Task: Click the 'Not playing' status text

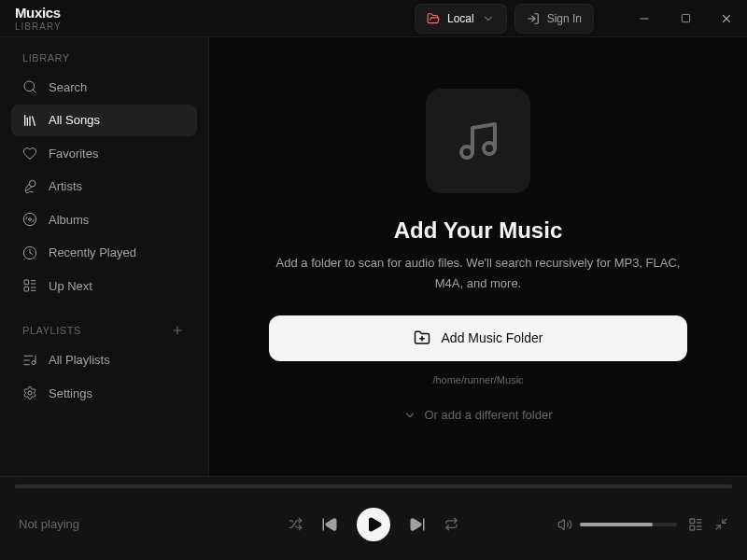Action: tap(49, 525)
